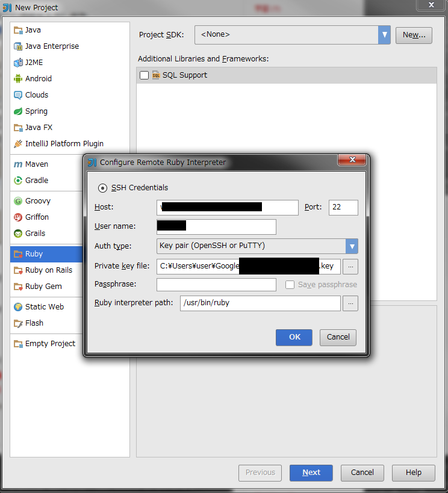Expand the Auth type dropdown arrow

click(x=352, y=246)
